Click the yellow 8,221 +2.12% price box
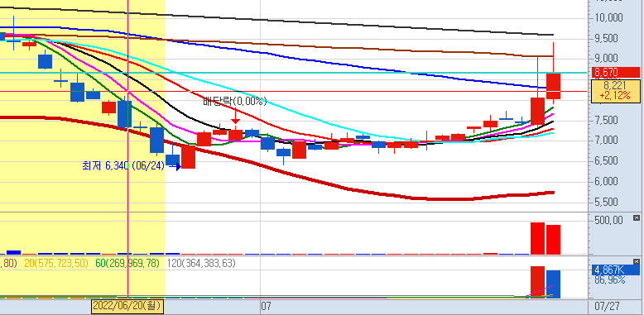This screenshot has width=644, height=315. pos(616,91)
